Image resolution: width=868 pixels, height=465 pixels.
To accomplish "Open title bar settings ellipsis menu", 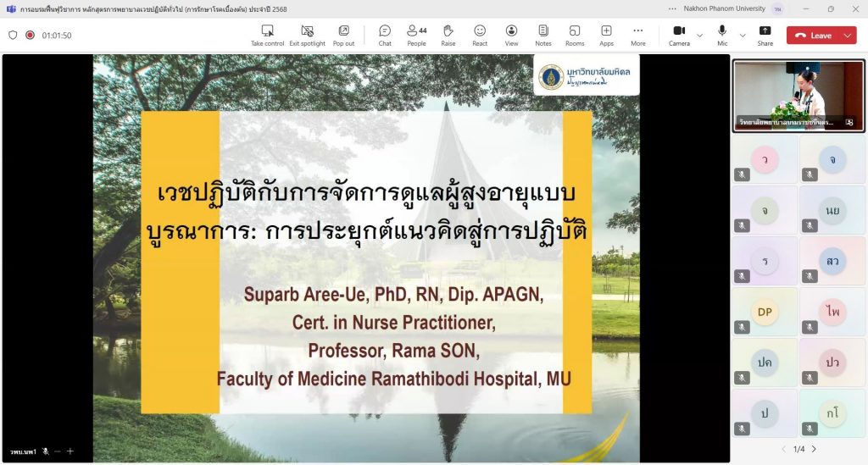I will (672, 8).
